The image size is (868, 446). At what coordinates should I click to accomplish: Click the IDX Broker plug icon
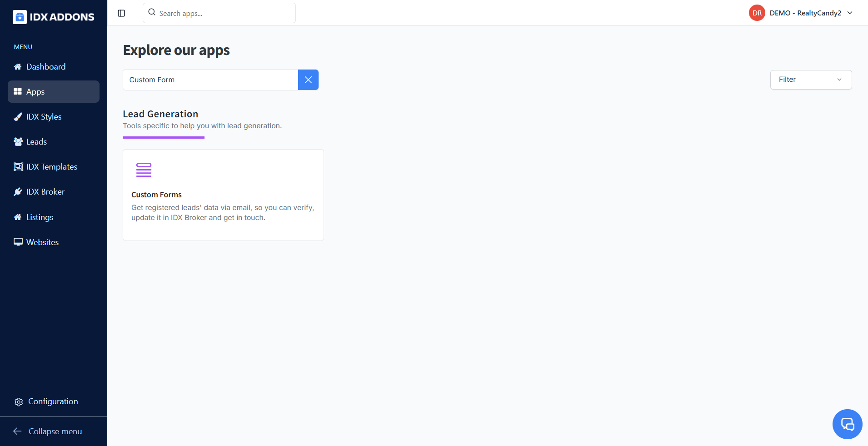[x=18, y=192]
